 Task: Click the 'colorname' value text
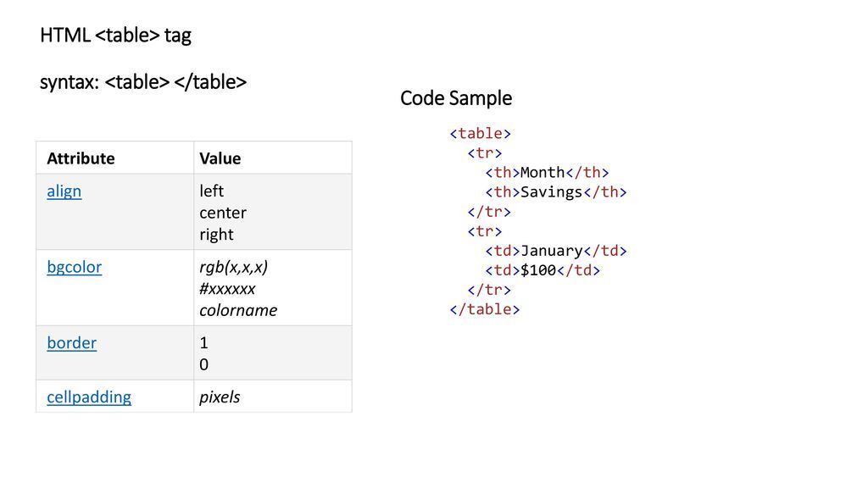(238, 310)
